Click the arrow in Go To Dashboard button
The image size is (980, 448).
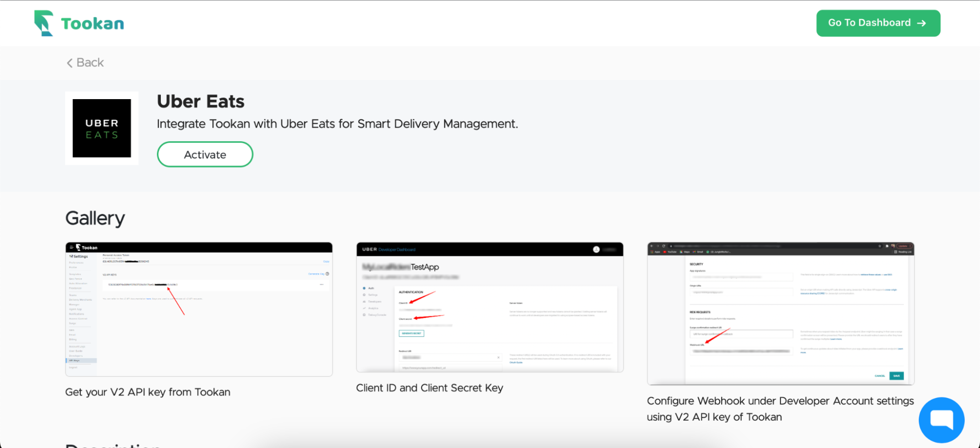pos(922,23)
